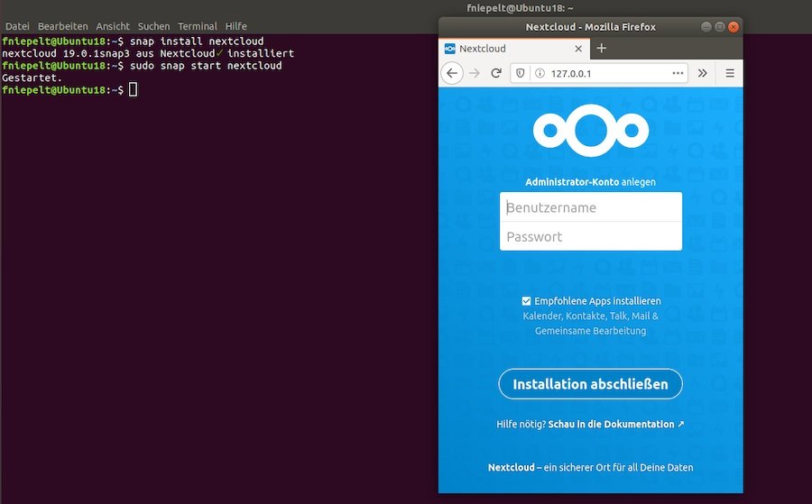
Task: Uncheck Empfohlene Apps installieren checkbox
Action: tap(527, 301)
